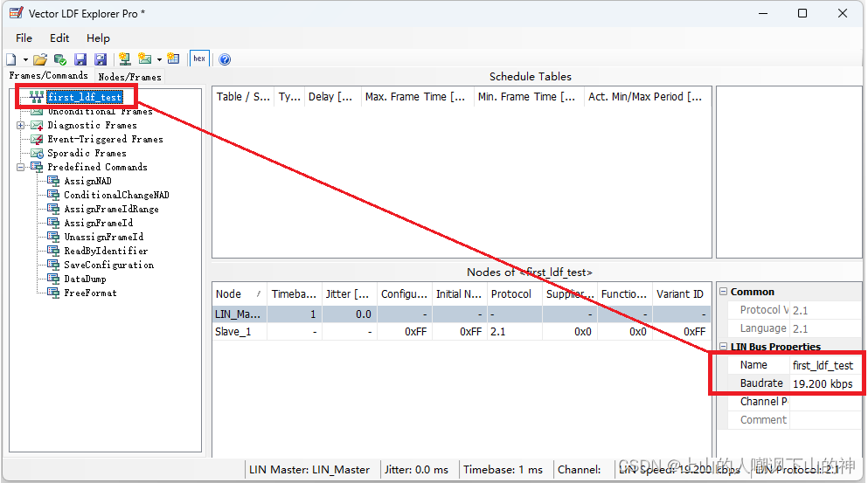Select the SaveConfiguration command

pos(109,265)
